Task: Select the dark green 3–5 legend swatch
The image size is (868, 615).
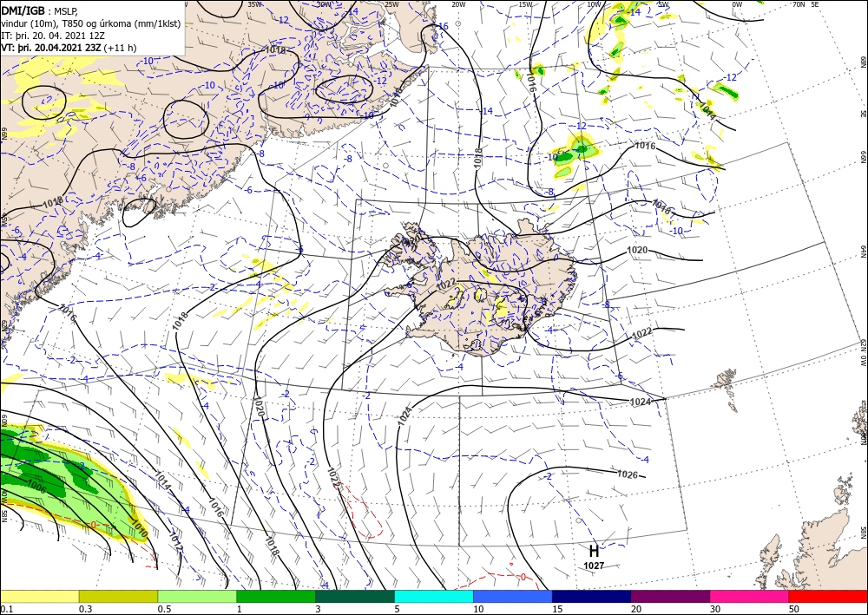Action: point(355,596)
